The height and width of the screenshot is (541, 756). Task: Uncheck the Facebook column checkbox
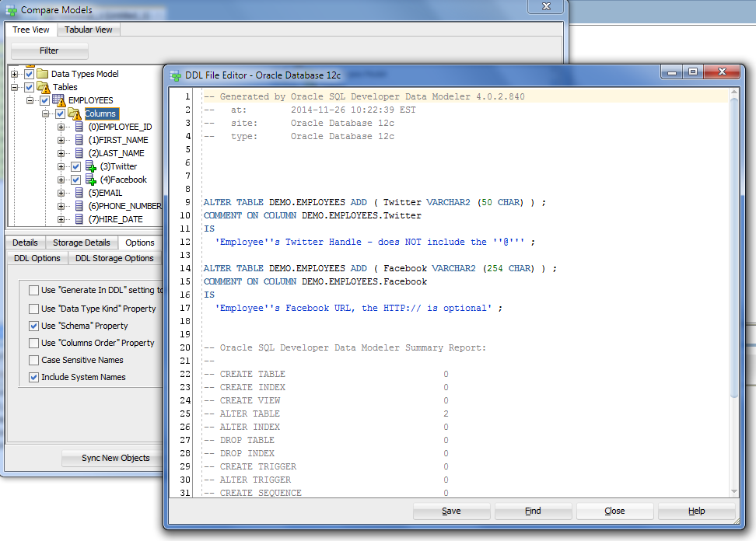[x=75, y=180]
